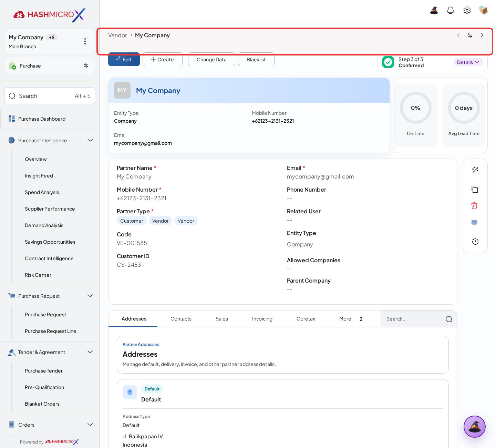This screenshot has width=496, height=448.
Task: Blacklist this vendor
Action: point(256,59)
